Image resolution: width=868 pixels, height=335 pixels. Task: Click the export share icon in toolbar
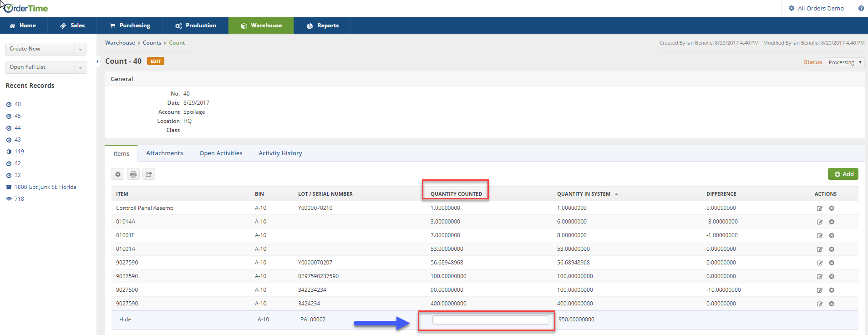[x=149, y=174]
